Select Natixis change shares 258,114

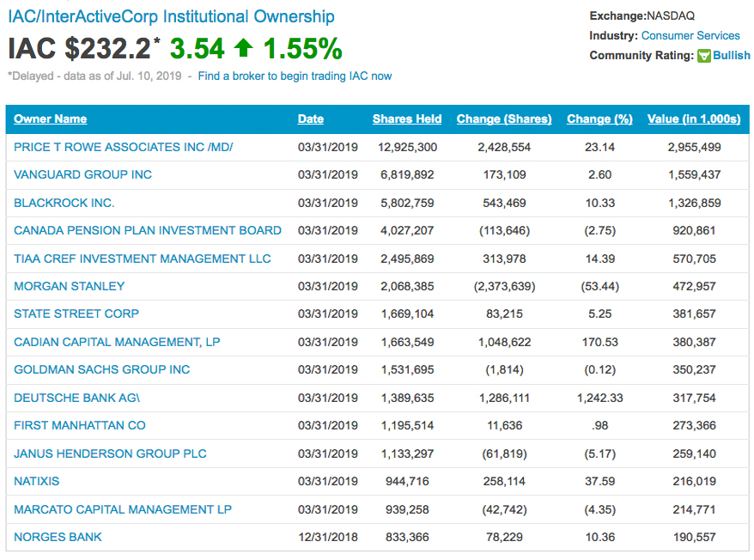[x=504, y=481]
